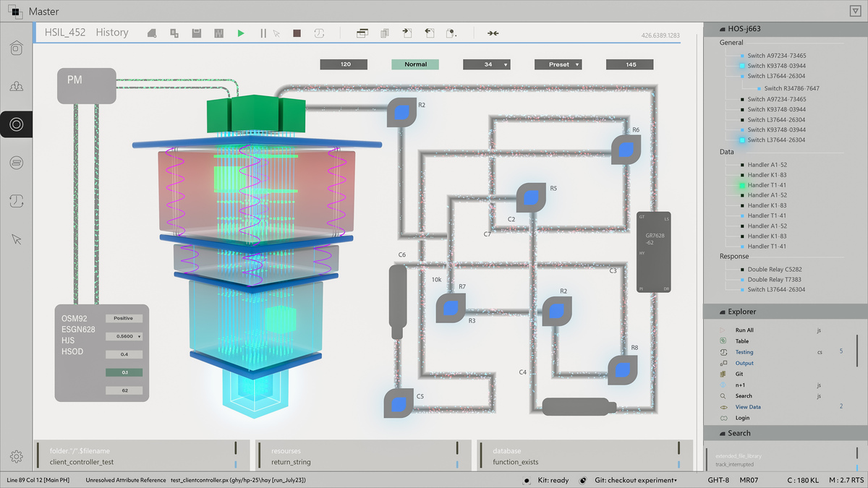Image resolution: width=868 pixels, height=488 pixels.
Task: Click the Stop square icon
Action: click(297, 33)
